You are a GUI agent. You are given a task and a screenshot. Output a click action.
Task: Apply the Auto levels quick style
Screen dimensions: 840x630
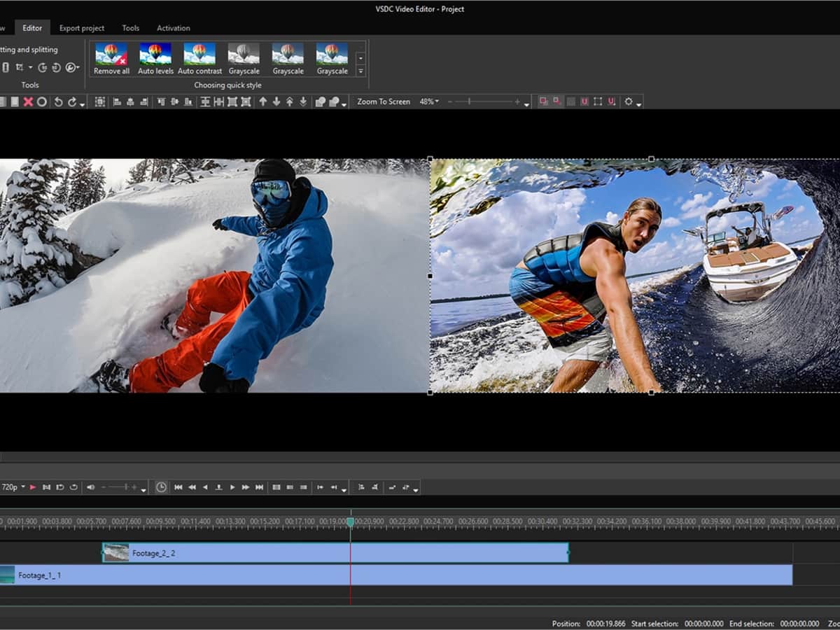pyautogui.click(x=155, y=56)
